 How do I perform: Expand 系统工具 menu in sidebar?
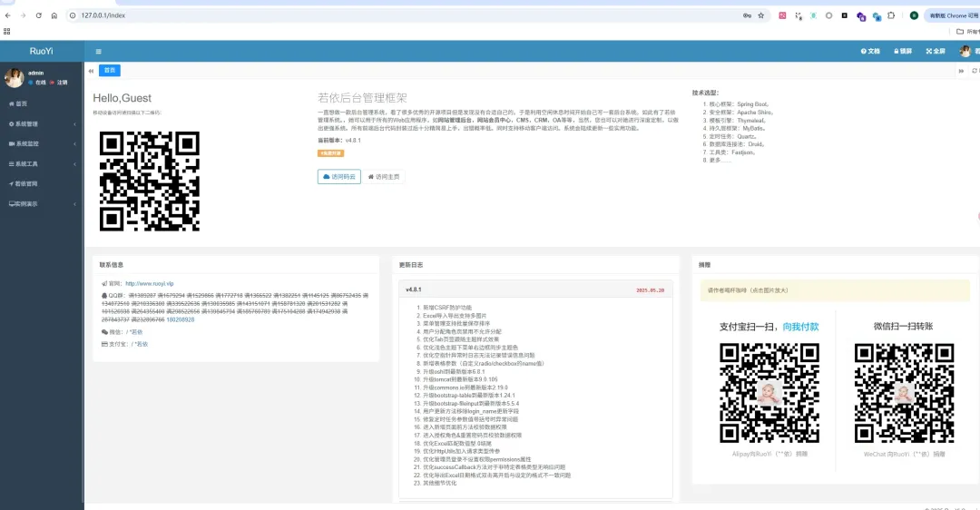tap(42, 163)
